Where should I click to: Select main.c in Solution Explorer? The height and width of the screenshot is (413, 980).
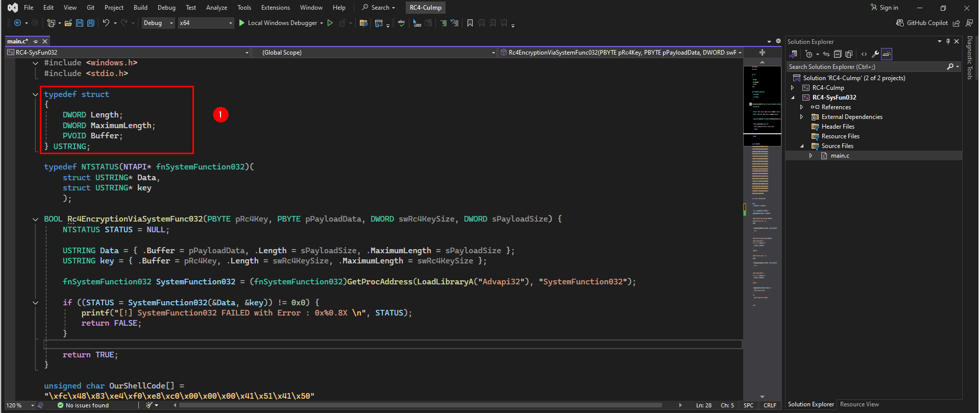click(x=840, y=156)
